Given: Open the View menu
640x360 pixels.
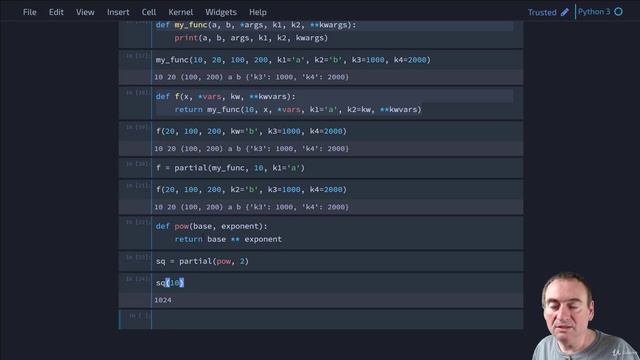Looking at the screenshot, I should point(85,12).
